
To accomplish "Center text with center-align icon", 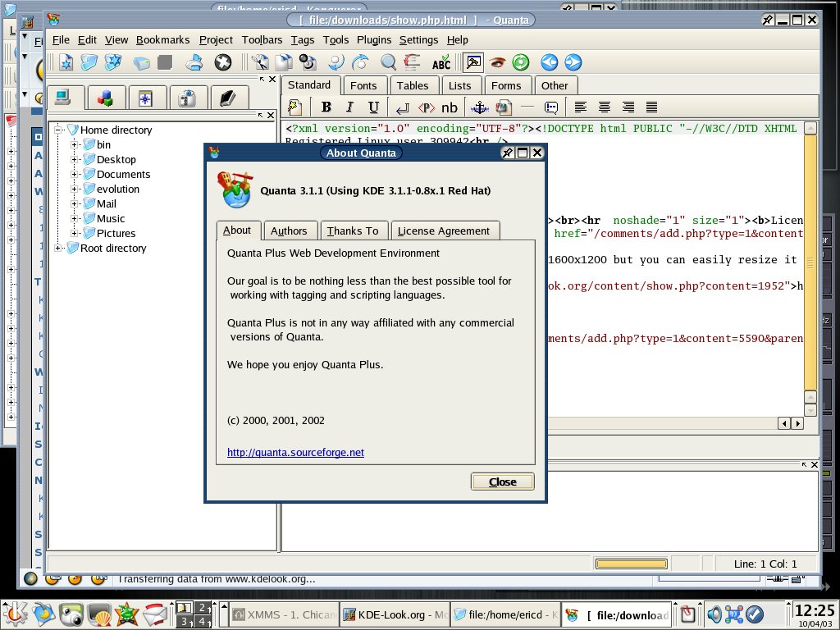I will 605,107.
